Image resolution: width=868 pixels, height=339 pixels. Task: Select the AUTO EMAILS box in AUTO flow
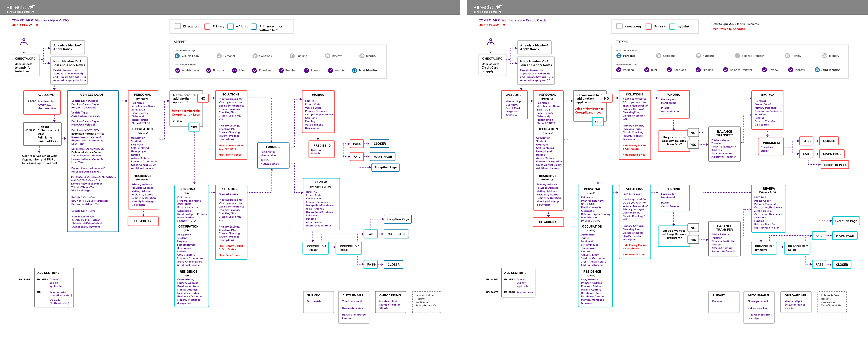click(354, 307)
